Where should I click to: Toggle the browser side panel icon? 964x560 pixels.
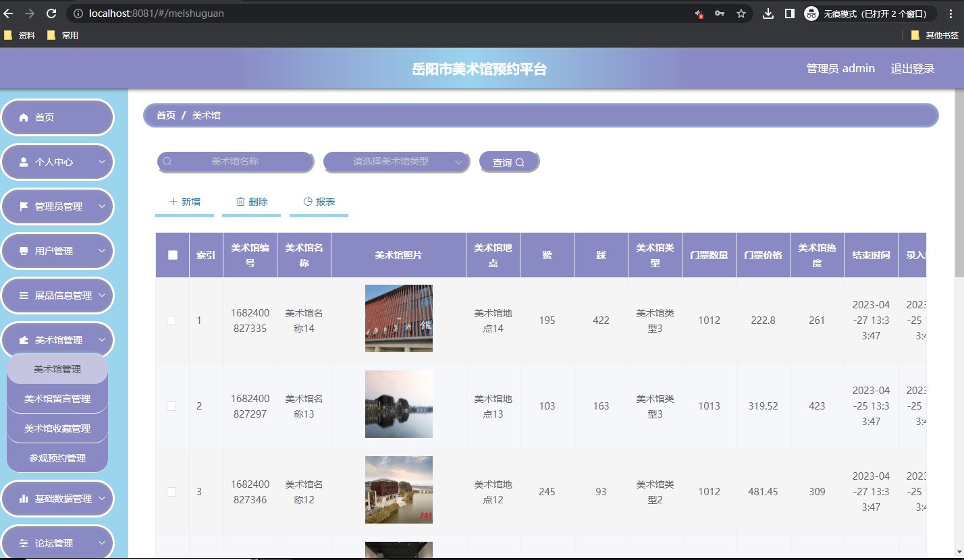(789, 13)
